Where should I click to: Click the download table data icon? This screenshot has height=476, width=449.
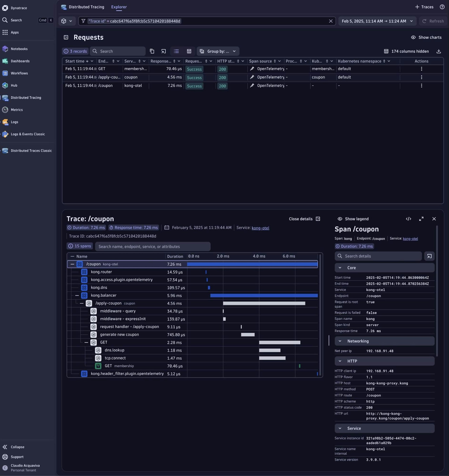coord(438,51)
